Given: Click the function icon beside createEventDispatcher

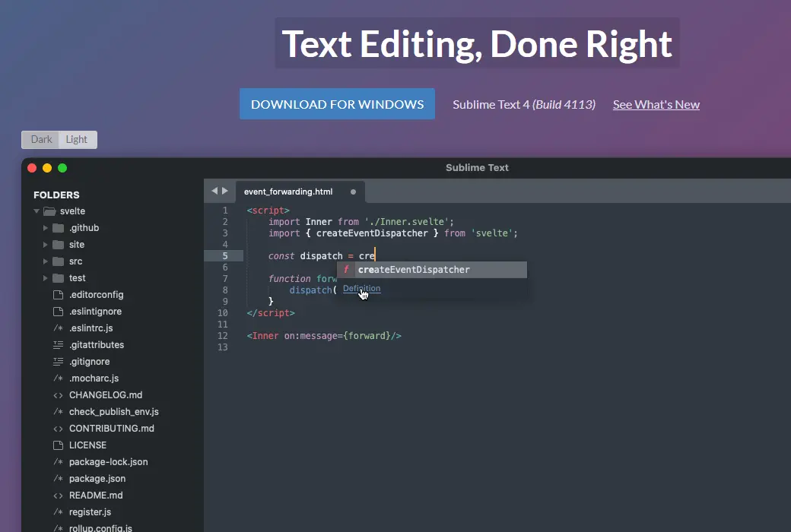Looking at the screenshot, I should click(x=346, y=269).
